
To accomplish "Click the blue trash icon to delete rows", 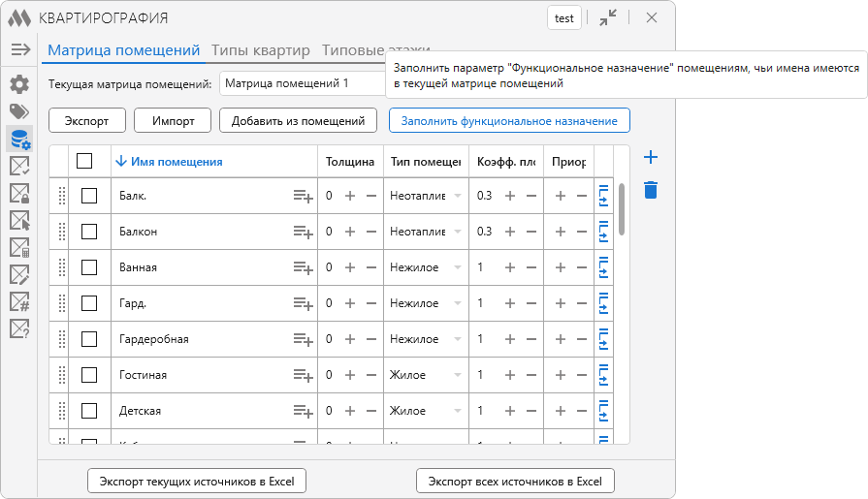I will click(x=651, y=189).
